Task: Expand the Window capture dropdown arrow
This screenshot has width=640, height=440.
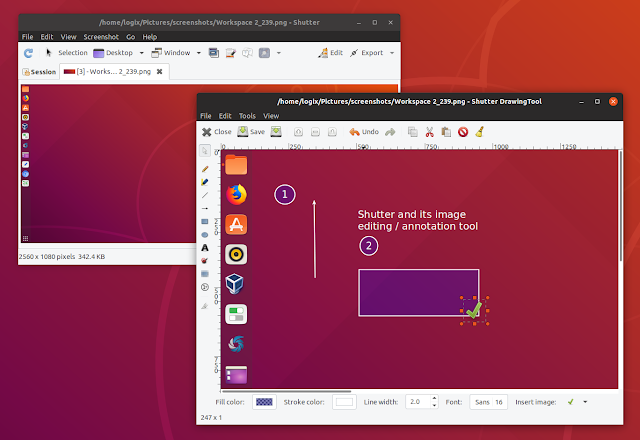Action: [x=199, y=53]
